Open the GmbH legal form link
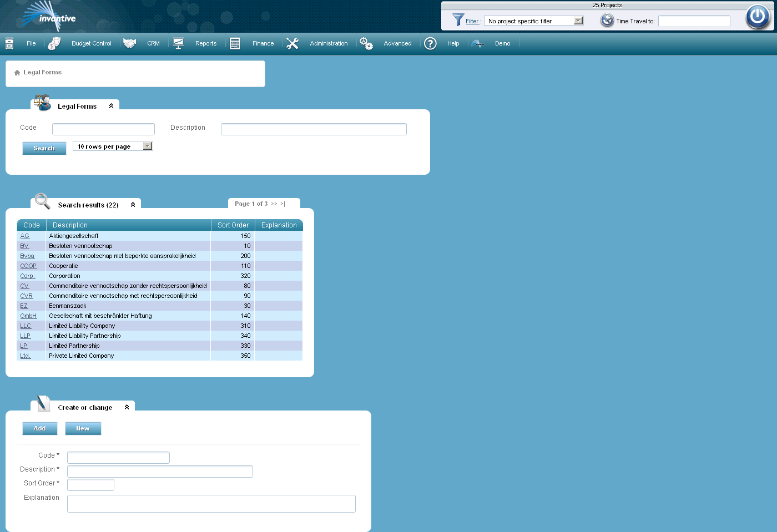Image resolution: width=777 pixels, height=532 pixels. coord(28,316)
